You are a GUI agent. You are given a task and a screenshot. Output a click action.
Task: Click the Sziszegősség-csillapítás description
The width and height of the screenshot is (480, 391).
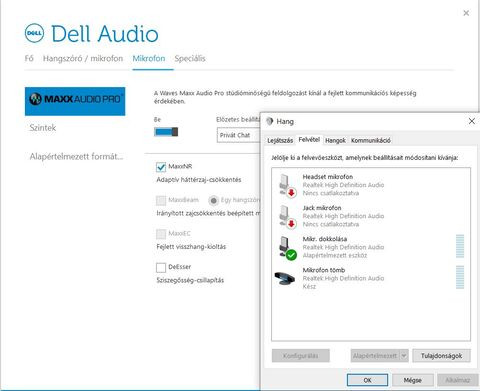[190, 280]
